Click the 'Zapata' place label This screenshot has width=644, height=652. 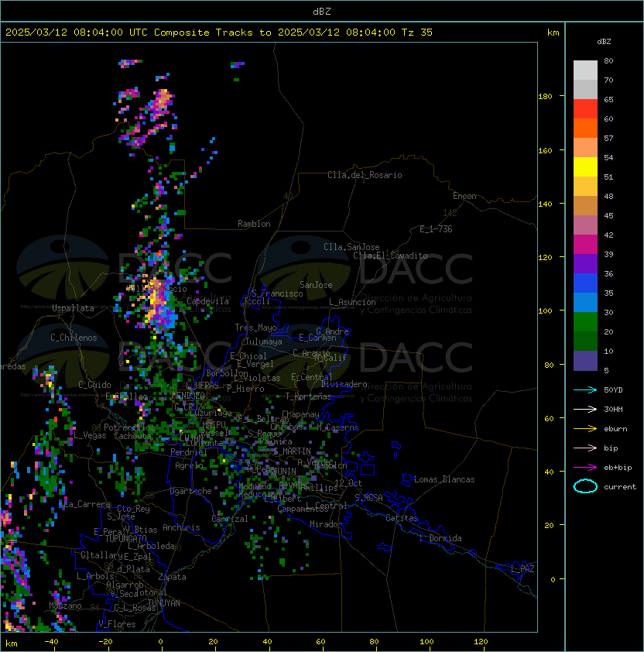click(x=172, y=577)
